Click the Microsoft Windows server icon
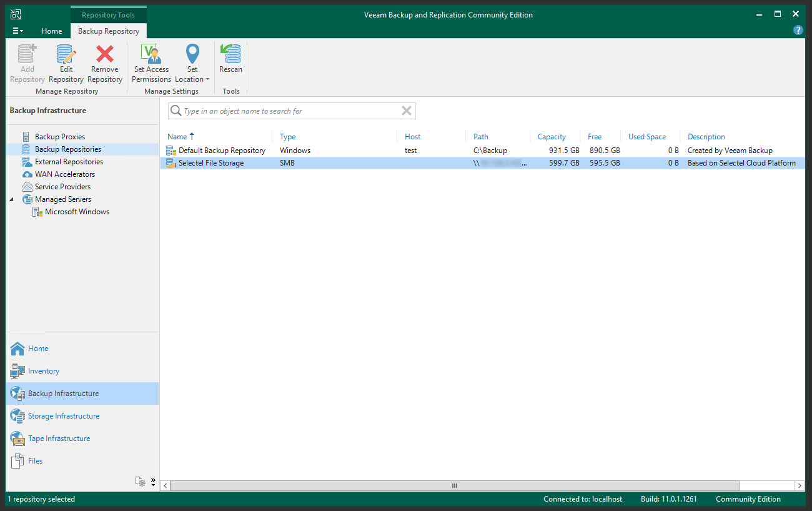Image resolution: width=812 pixels, height=511 pixels. tap(37, 212)
